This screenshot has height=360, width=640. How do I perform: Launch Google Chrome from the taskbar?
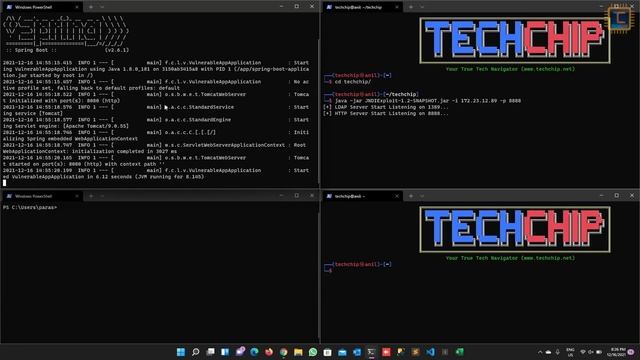tap(284, 352)
